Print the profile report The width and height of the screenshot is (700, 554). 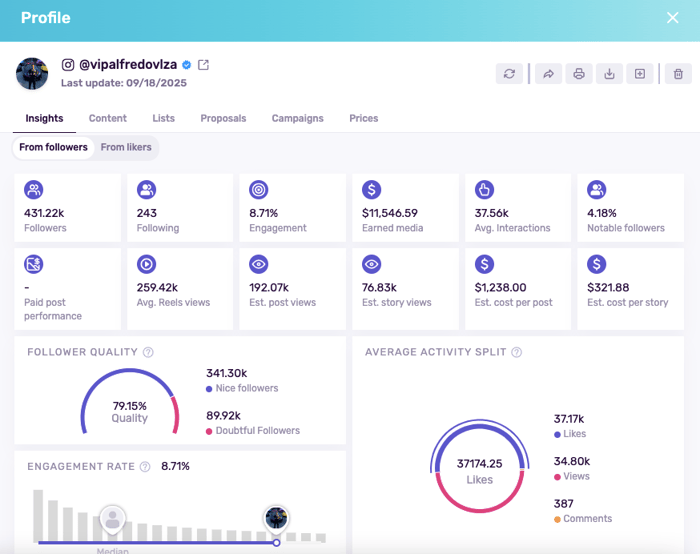[578, 73]
